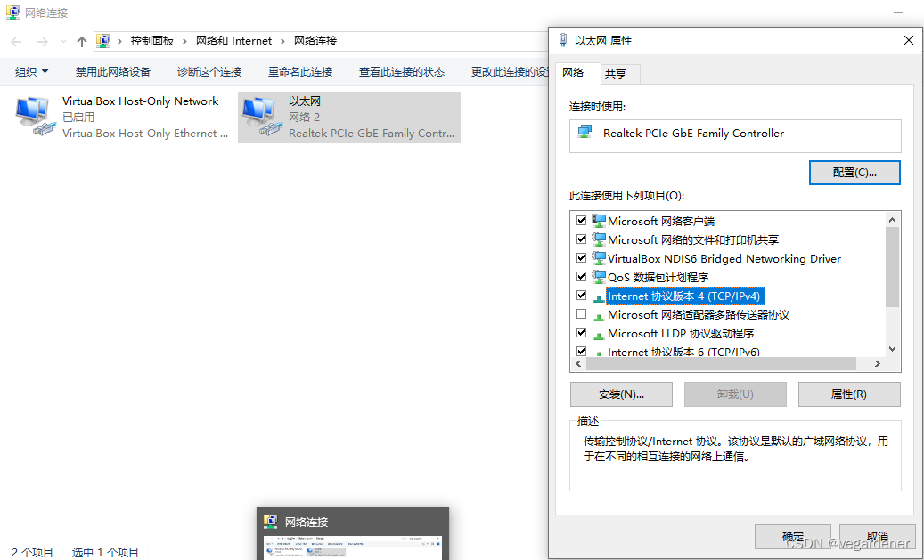Click the QoS 数据包计划程序 item icon

(599, 277)
